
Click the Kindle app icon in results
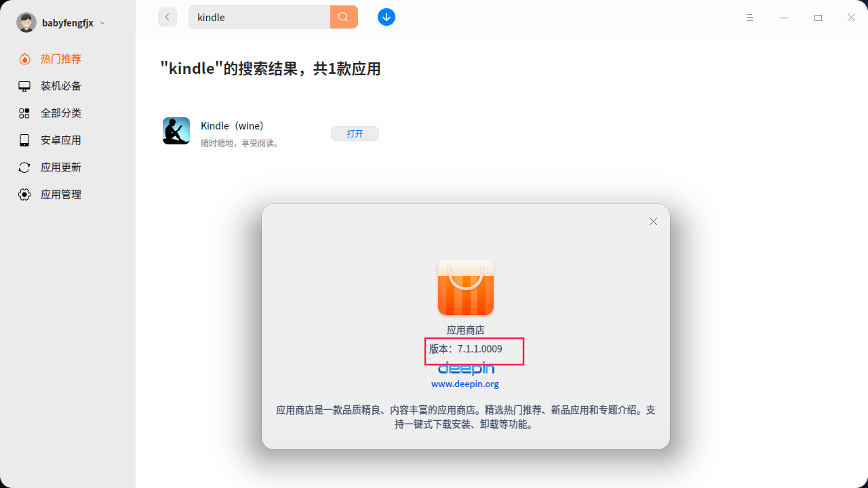tap(176, 131)
